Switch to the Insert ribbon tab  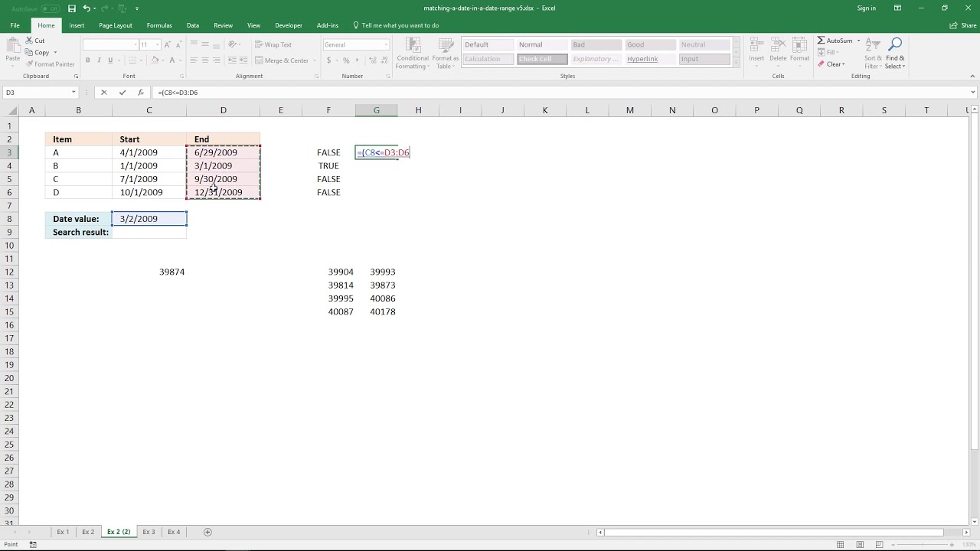77,25
